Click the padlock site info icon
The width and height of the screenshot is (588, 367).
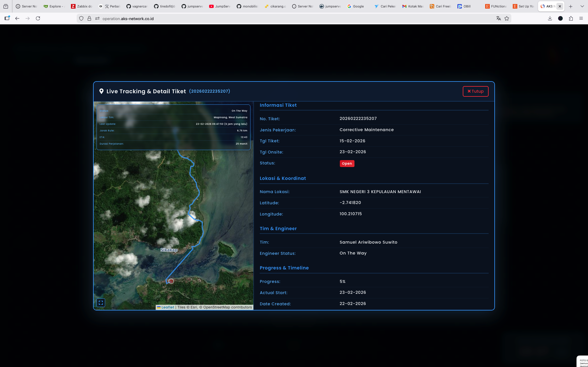point(89,18)
